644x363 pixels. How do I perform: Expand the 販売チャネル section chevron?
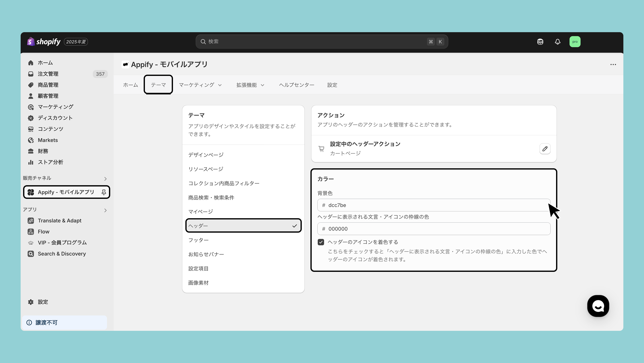(105, 179)
